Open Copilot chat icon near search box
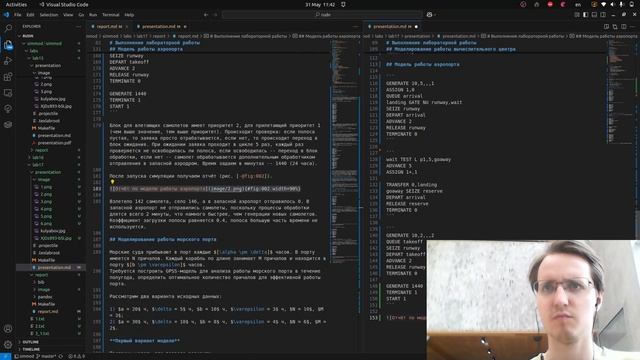This screenshot has width=640, height=360. click(x=429, y=15)
